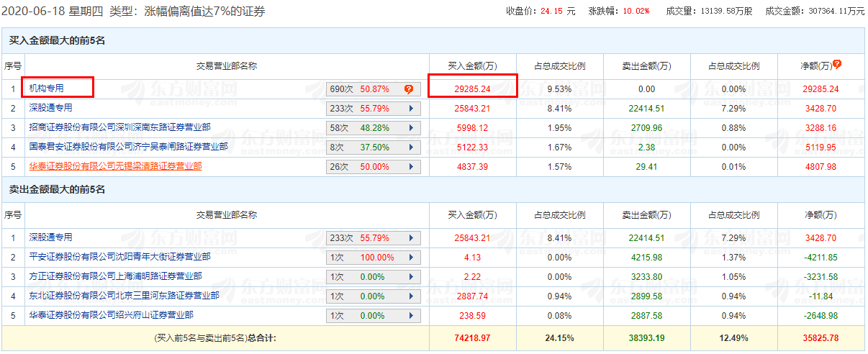Click 深股通专用 in sell table
868x354 pixels.
[50, 237]
